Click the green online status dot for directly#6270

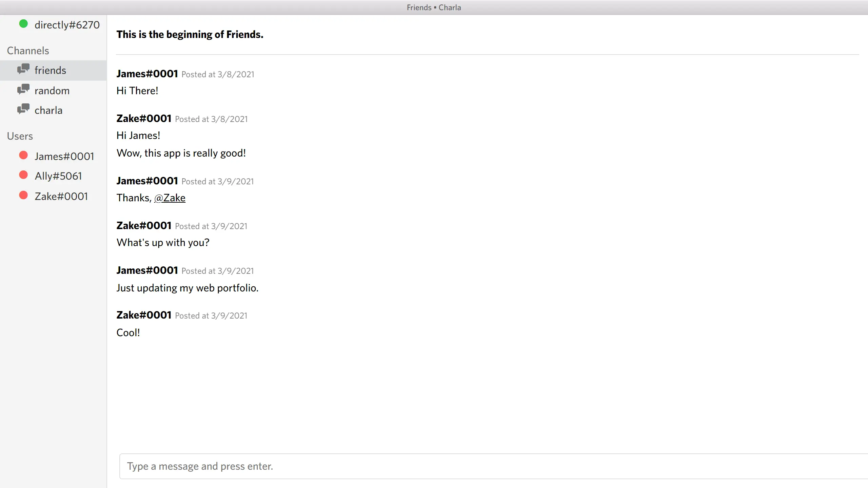[x=24, y=23]
